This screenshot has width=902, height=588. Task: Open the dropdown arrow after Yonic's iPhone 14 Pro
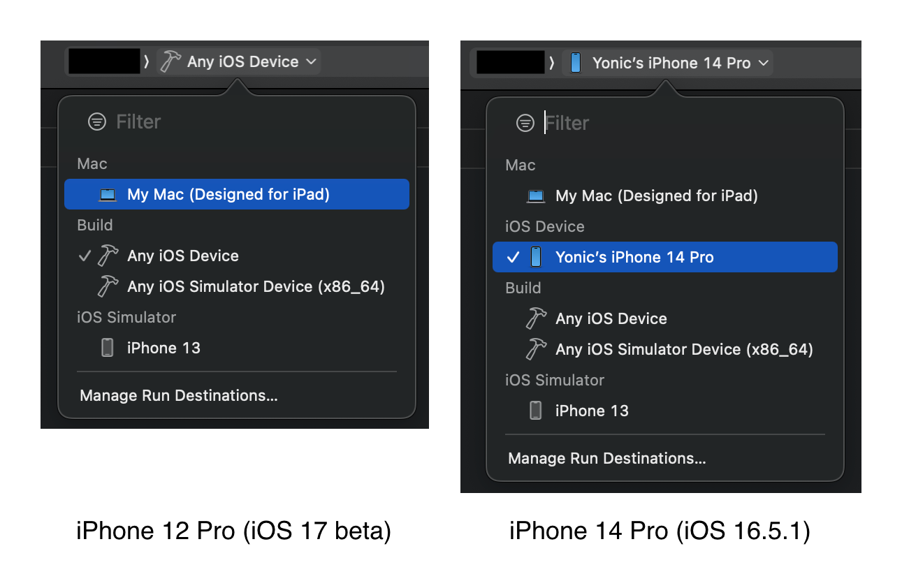pos(764,64)
